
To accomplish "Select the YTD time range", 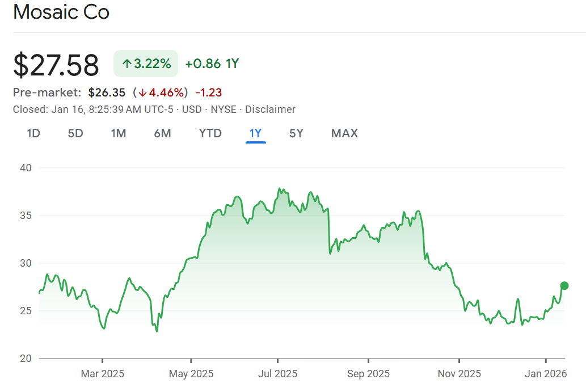I will coord(210,133).
